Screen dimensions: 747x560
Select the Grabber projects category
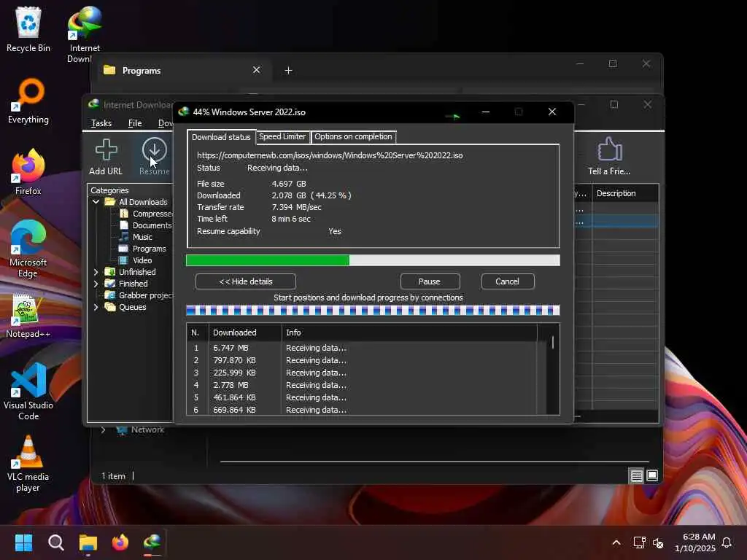pos(139,295)
